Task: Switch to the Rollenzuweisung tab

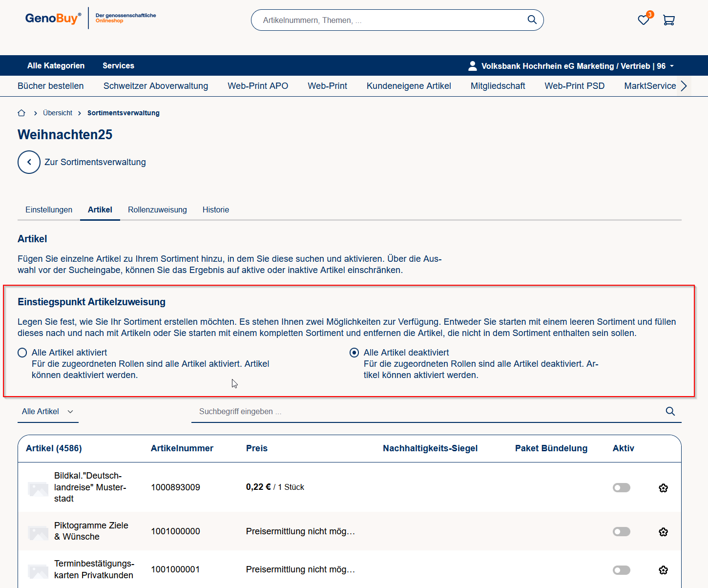Action: click(157, 210)
